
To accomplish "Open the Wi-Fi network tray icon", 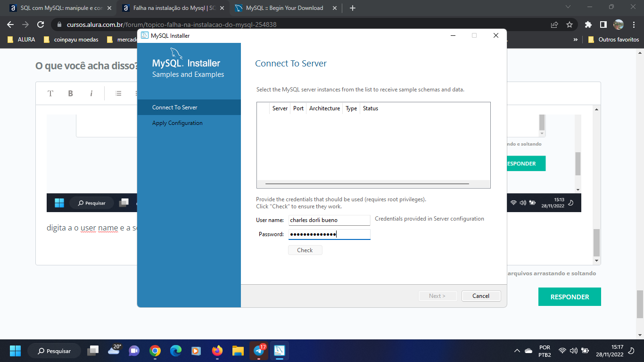I will (562, 351).
